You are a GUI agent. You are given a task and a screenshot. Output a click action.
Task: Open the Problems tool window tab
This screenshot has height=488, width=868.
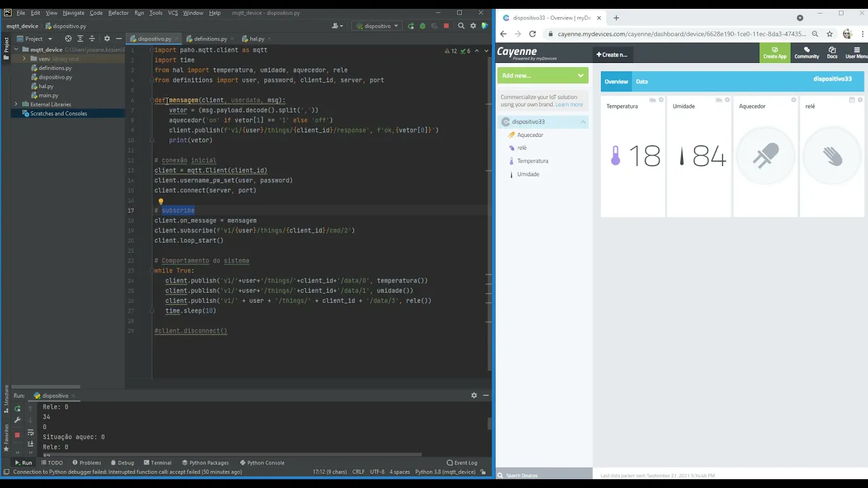pyautogui.click(x=85, y=463)
